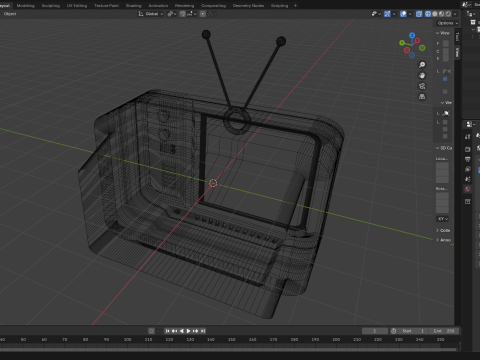
Task: Toggle X-Ray mode
Action: click(x=419, y=14)
